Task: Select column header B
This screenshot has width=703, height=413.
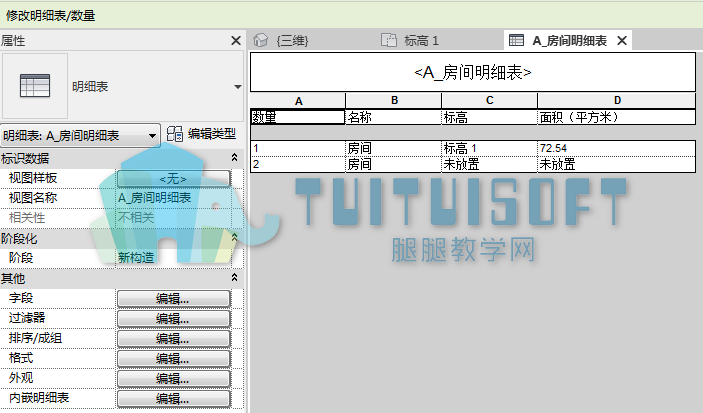Action: 394,101
